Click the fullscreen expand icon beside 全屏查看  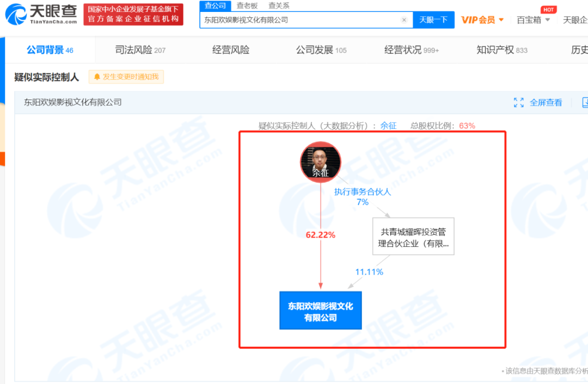point(518,102)
